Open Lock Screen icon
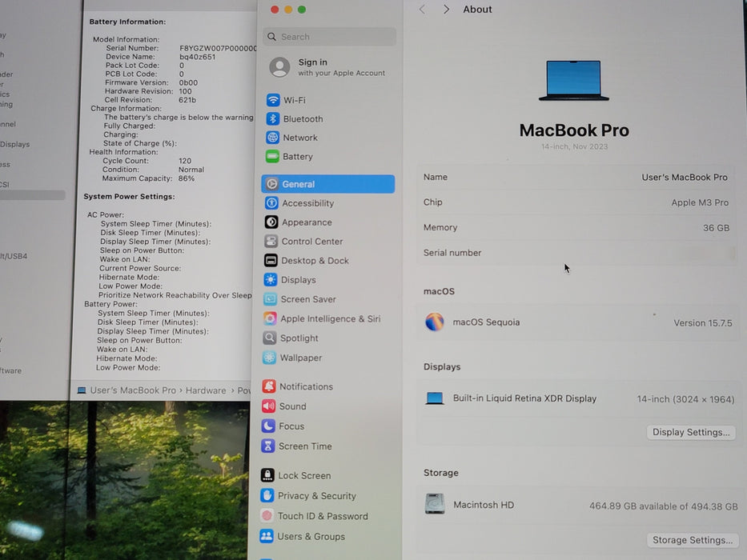The image size is (747, 560). (x=267, y=474)
